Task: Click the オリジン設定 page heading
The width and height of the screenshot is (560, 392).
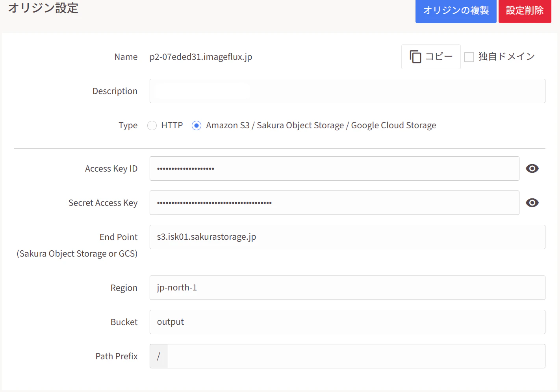Action: pos(43,8)
